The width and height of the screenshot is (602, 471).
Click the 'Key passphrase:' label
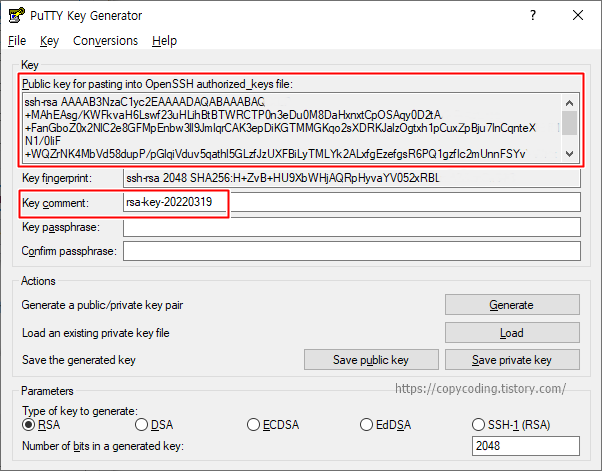click(x=61, y=227)
